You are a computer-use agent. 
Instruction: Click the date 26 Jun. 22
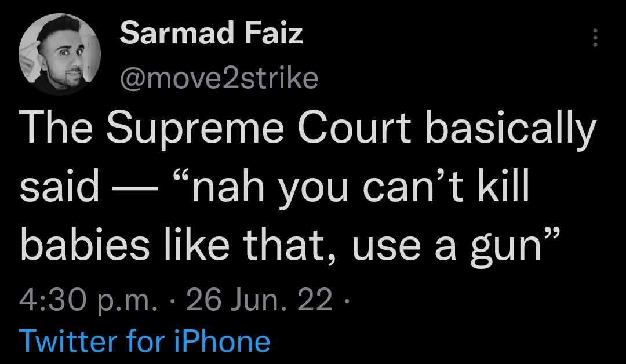261,300
